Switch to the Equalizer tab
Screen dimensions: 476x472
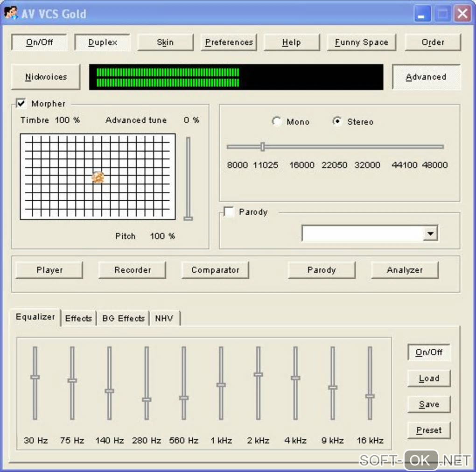pyautogui.click(x=35, y=317)
